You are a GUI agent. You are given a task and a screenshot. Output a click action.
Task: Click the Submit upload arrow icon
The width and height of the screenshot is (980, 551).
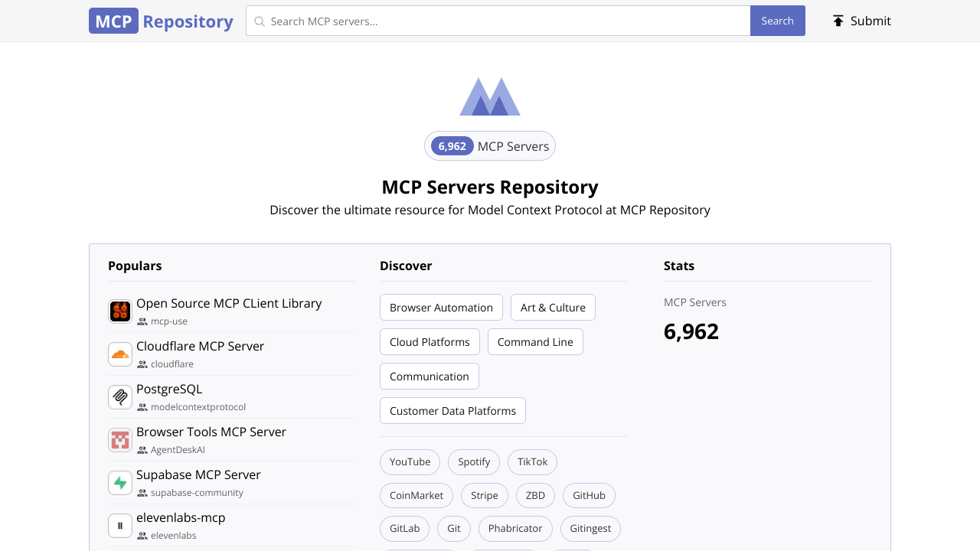pos(838,21)
